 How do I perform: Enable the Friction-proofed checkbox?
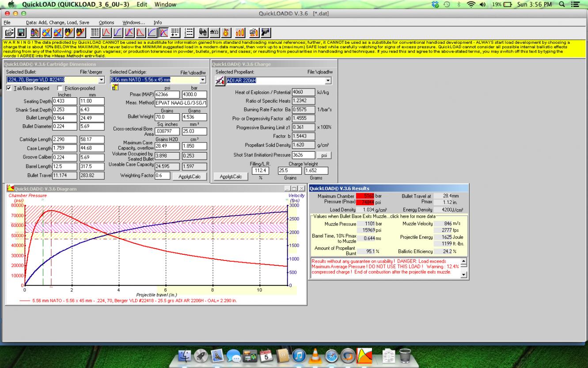pyautogui.click(x=61, y=88)
